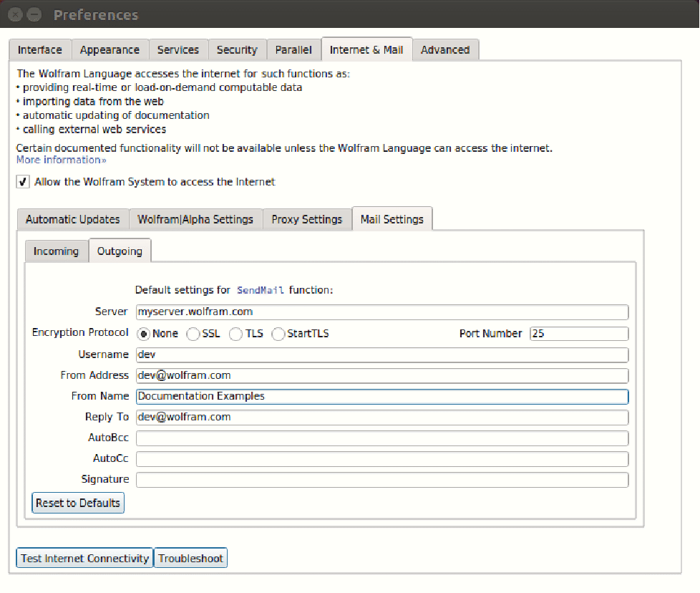Viewport: 700px width, 593px height.
Task: Switch to the Interface tab
Action: point(40,50)
